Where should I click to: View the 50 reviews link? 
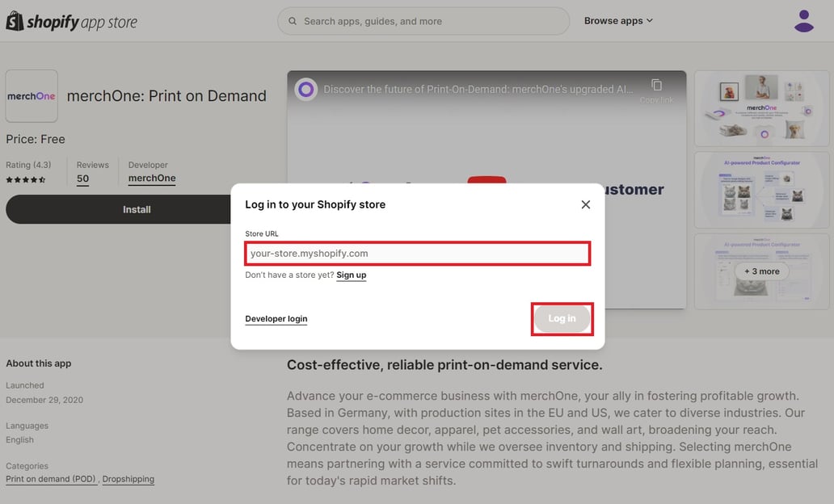pos(82,178)
